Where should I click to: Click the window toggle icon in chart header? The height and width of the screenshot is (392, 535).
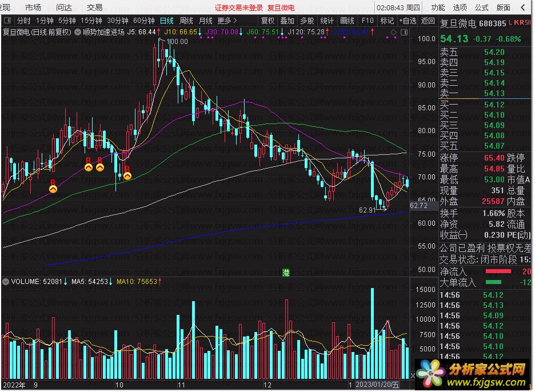point(404,32)
